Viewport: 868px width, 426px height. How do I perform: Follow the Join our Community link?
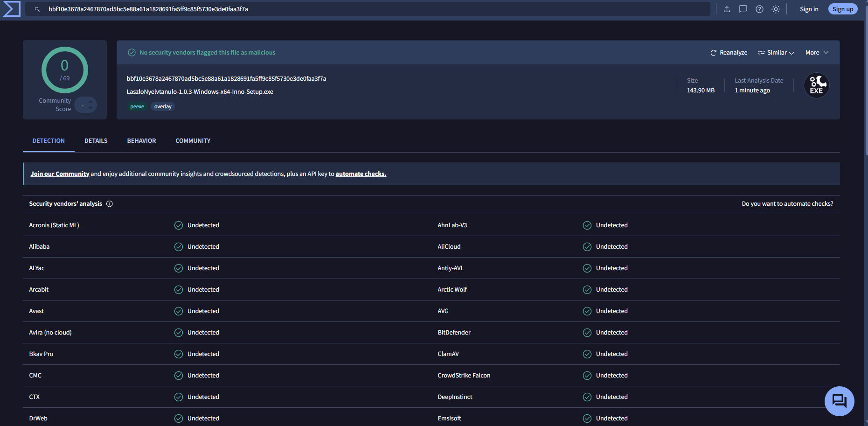tap(60, 174)
